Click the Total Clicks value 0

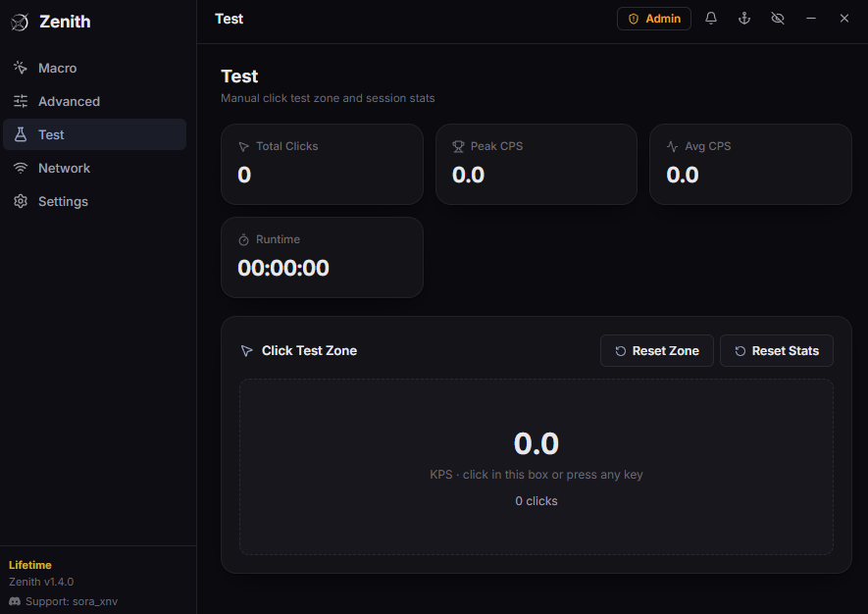244,175
